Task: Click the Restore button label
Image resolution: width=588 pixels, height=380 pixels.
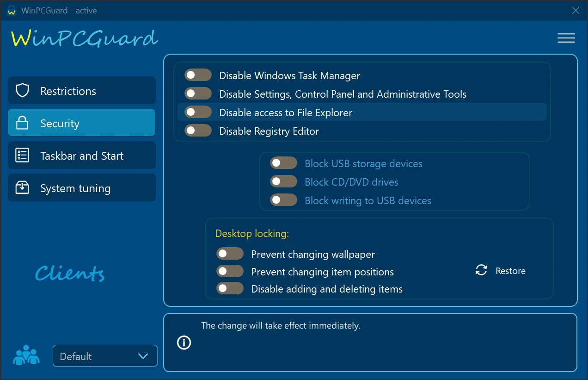Action: point(510,271)
